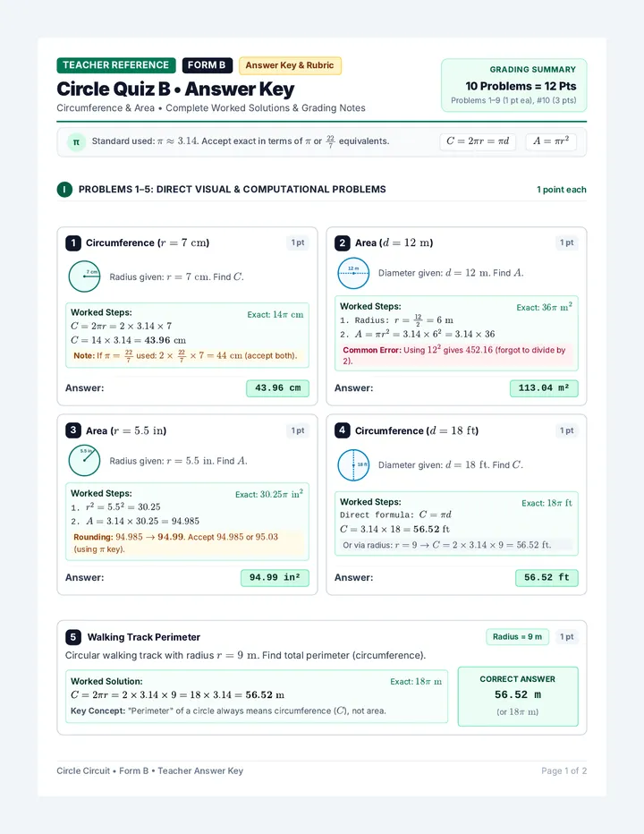Click the number 5 problem badge

[x=73, y=636]
